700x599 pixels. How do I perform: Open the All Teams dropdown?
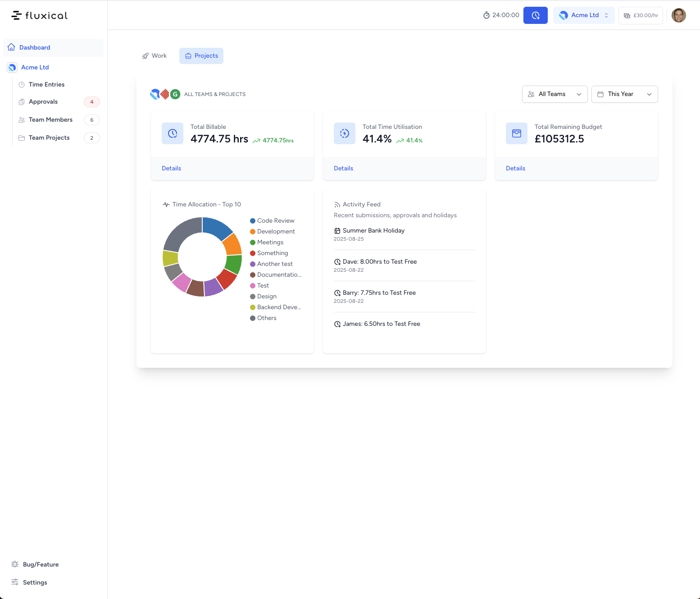[555, 94]
